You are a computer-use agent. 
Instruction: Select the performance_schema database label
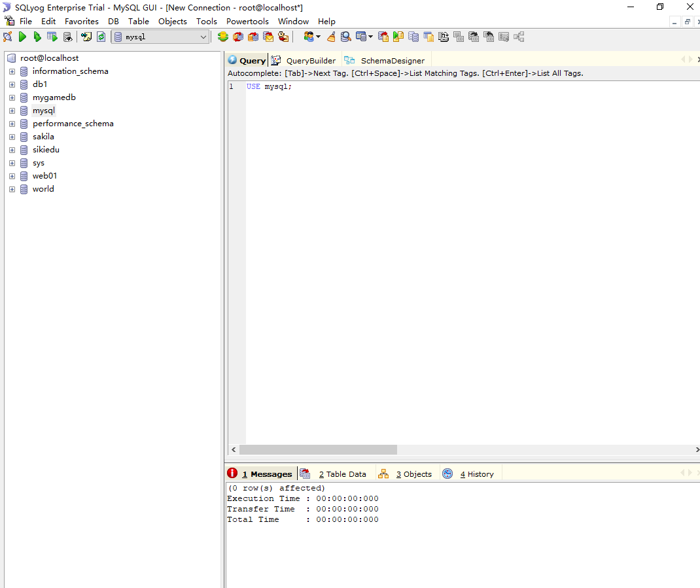click(73, 124)
